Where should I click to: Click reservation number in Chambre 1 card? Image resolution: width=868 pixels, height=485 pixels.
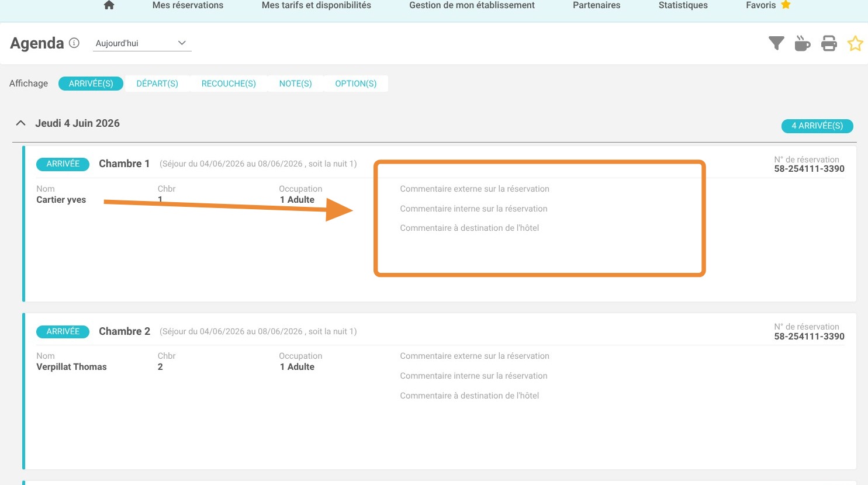pyautogui.click(x=809, y=169)
